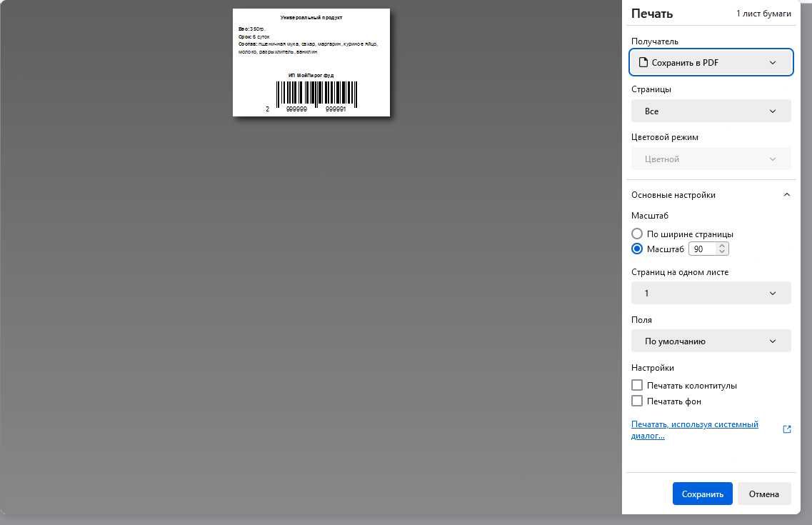Increase scale value with up arrow
Viewport: 812px width, 525px height.
point(722,246)
